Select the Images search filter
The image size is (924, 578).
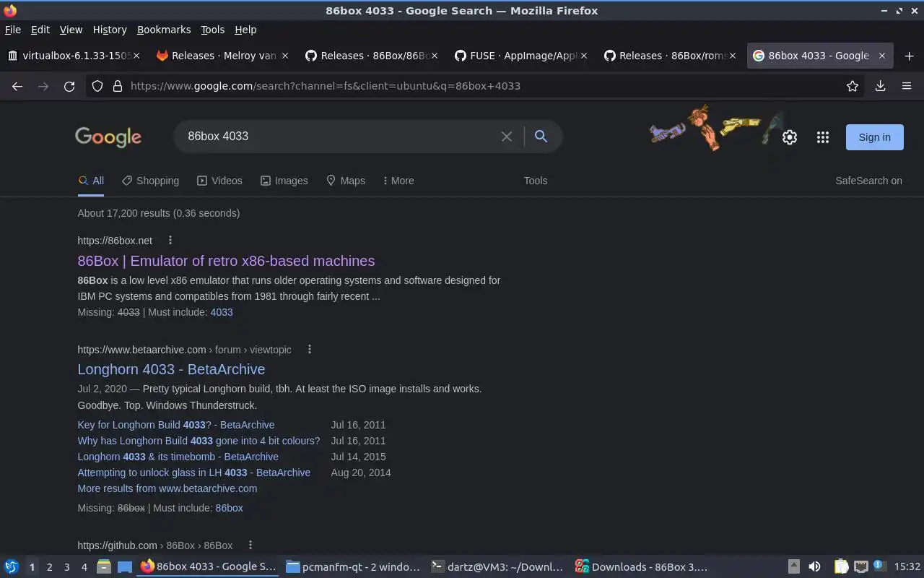(284, 181)
